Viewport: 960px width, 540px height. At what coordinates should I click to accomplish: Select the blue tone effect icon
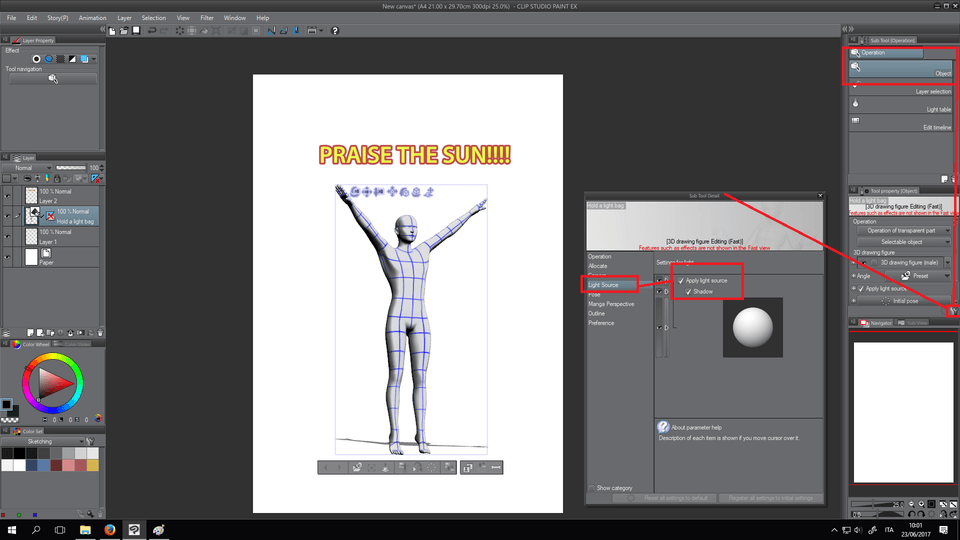[48, 59]
